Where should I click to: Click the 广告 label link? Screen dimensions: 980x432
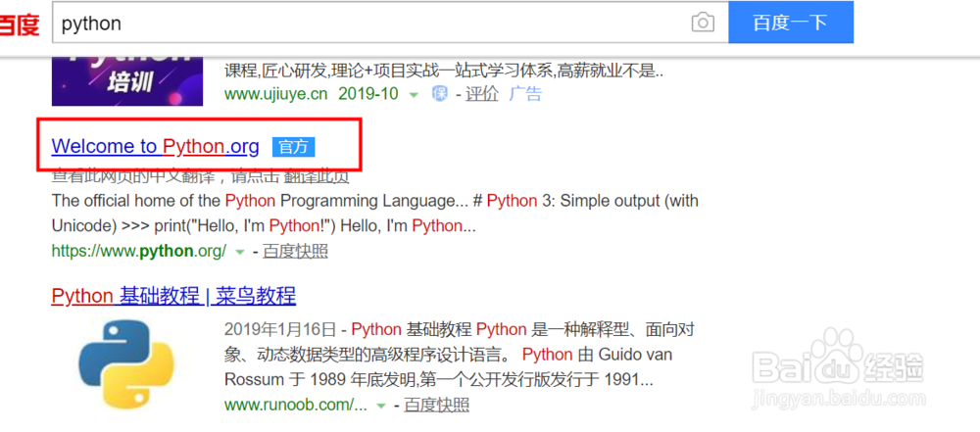click(525, 94)
